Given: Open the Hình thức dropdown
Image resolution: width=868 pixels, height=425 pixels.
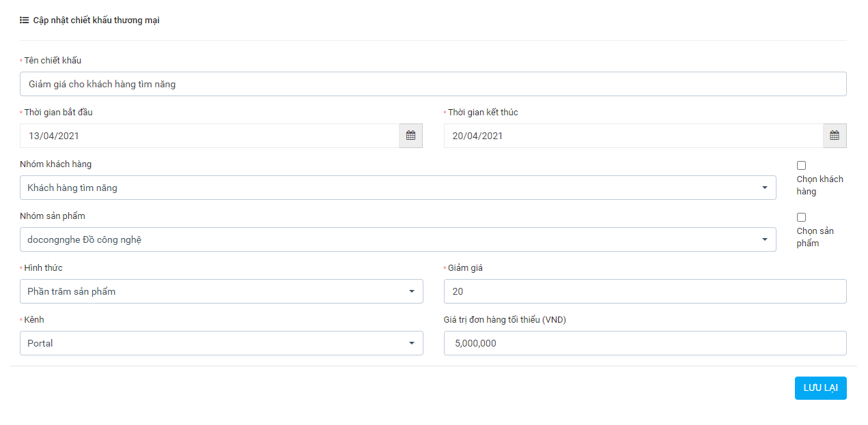Looking at the screenshot, I should point(411,291).
